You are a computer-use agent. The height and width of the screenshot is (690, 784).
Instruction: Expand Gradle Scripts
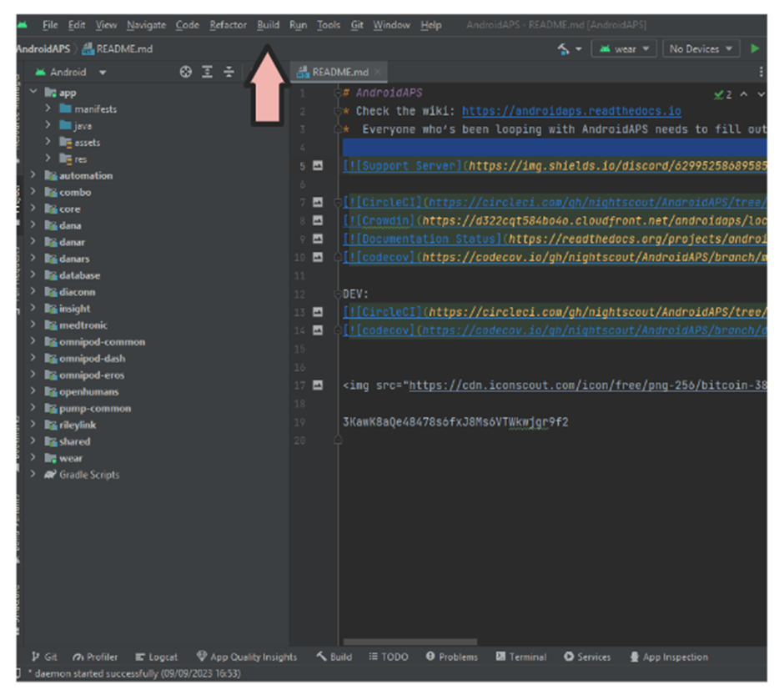(33, 474)
